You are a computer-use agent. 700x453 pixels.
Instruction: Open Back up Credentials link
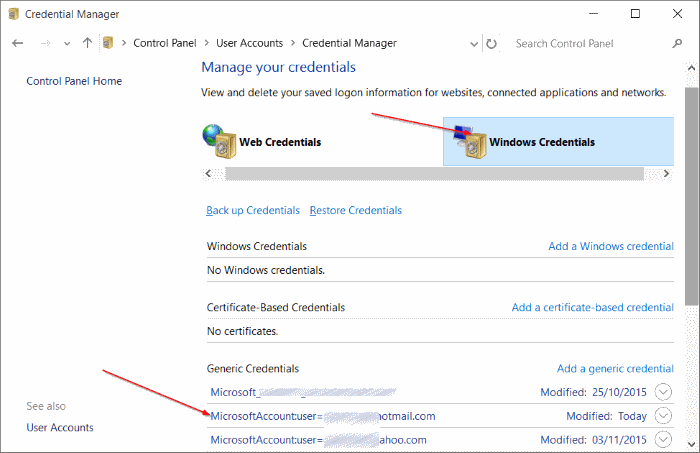pyautogui.click(x=252, y=210)
